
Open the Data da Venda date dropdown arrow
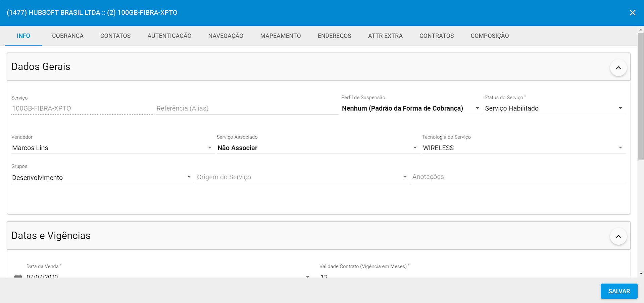click(308, 277)
